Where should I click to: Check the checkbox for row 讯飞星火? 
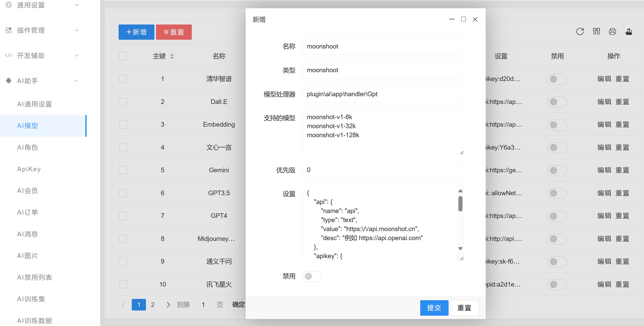point(123,284)
